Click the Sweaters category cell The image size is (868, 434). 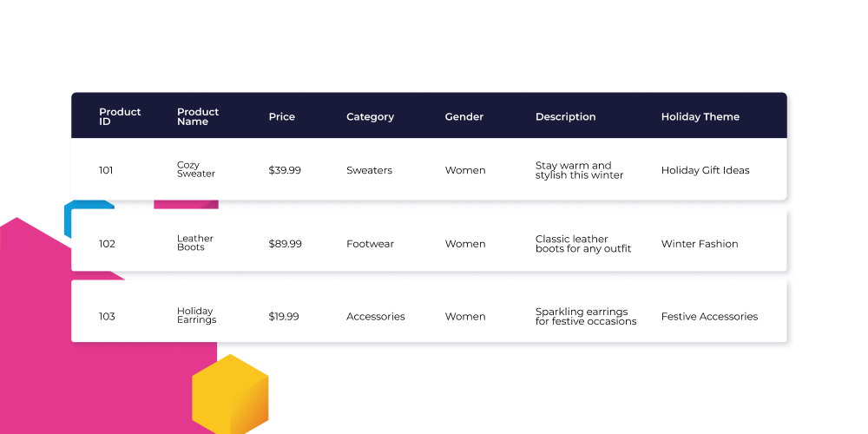[369, 170]
